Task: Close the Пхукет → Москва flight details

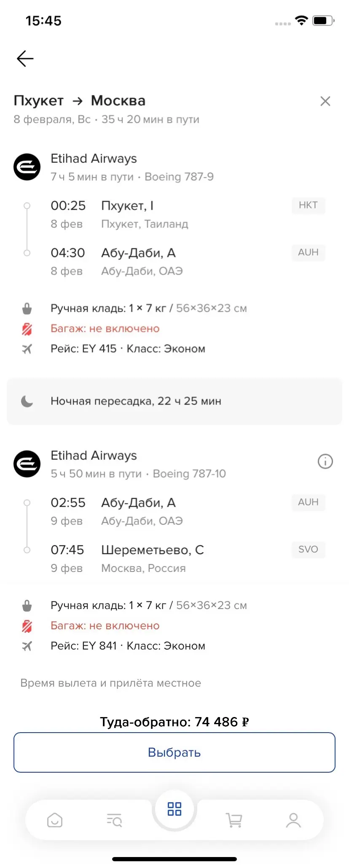Action: (x=325, y=101)
